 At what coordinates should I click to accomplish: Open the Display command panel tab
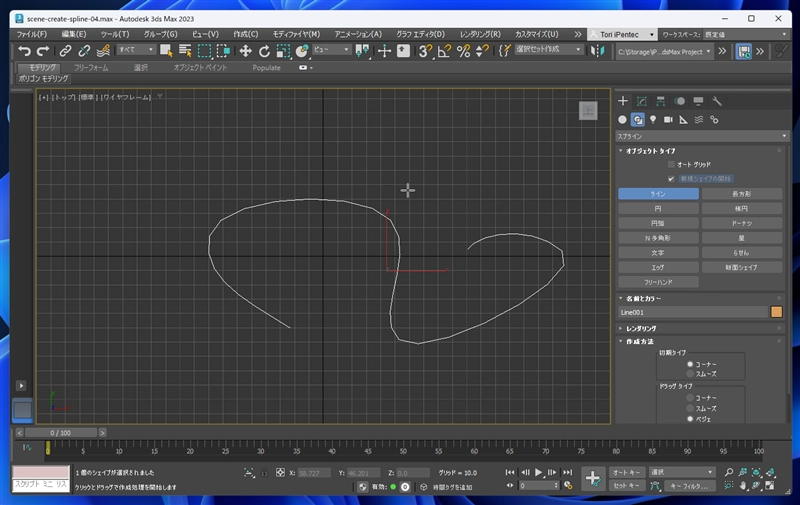point(698,101)
